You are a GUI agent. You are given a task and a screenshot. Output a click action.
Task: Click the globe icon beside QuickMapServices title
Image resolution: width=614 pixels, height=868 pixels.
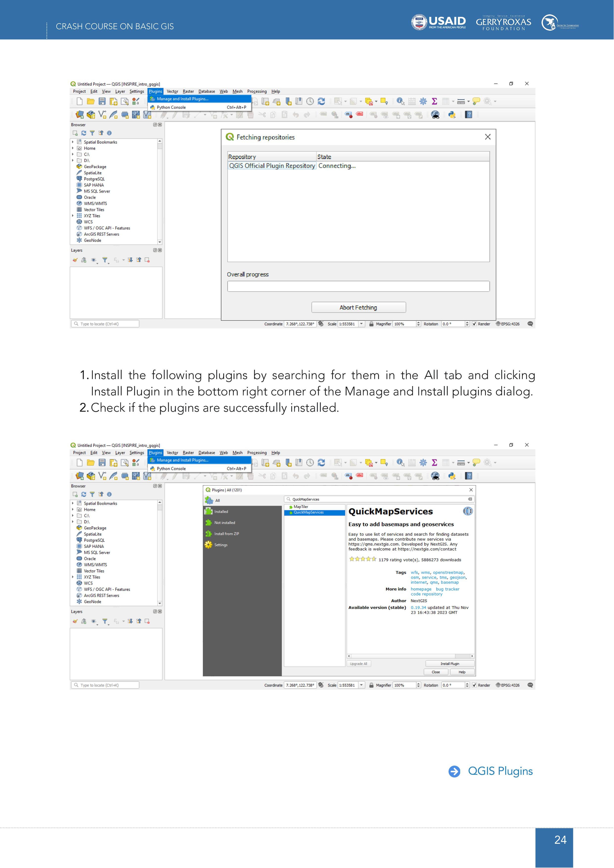(467, 511)
